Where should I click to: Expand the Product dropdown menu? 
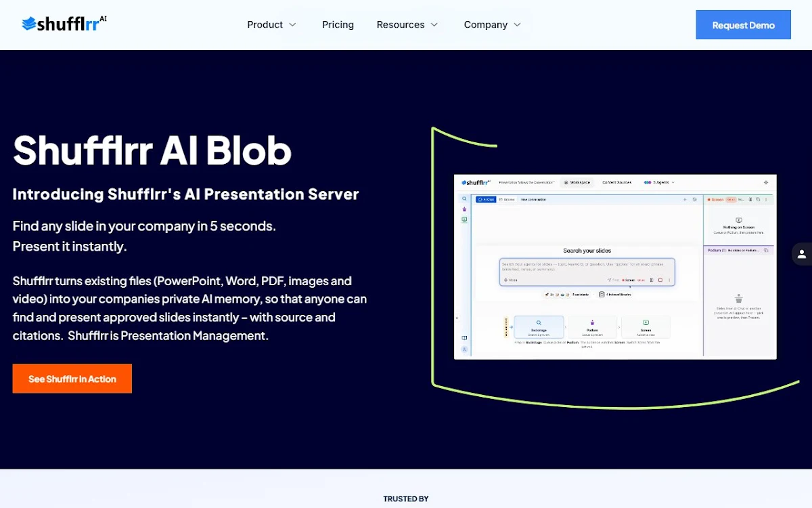tap(271, 24)
